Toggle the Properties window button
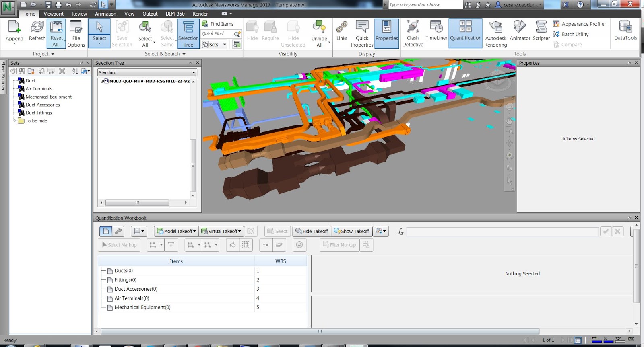The height and width of the screenshot is (347, 644). point(386,33)
